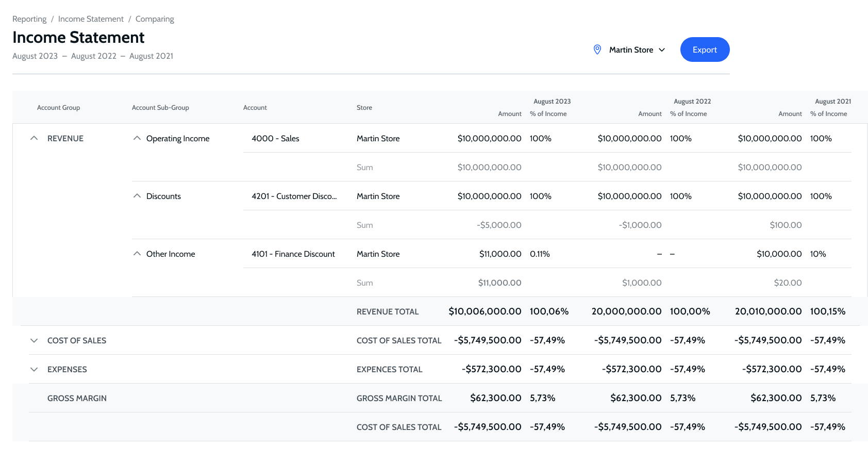Click the REVENUE TOTAL row label
This screenshot has width=868, height=464.
[388, 311]
